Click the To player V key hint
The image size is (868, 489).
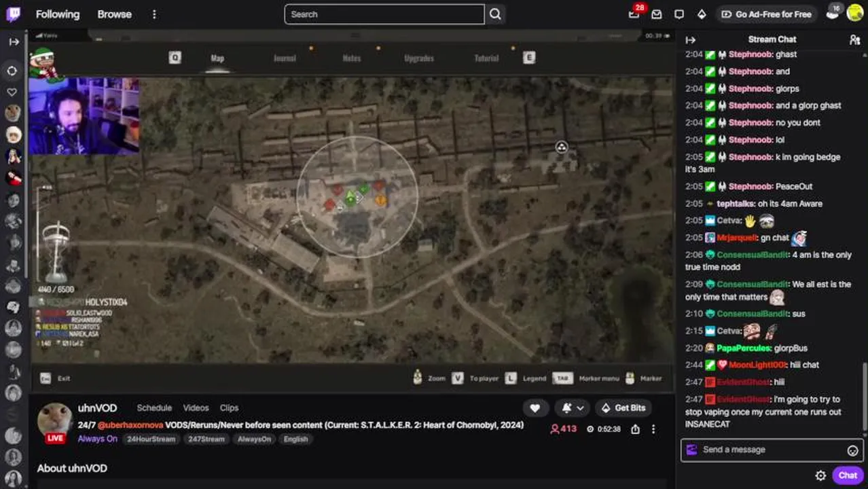coord(475,378)
